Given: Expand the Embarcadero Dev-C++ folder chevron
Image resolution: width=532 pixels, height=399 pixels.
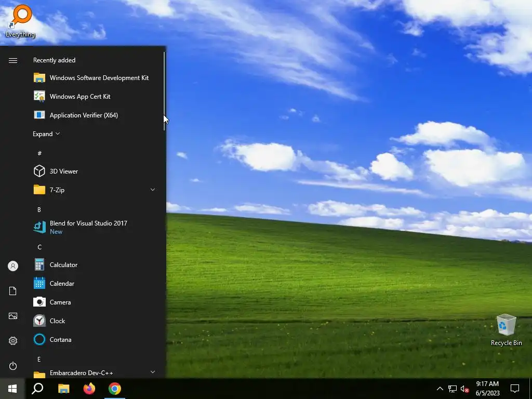Looking at the screenshot, I should [153, 372].
